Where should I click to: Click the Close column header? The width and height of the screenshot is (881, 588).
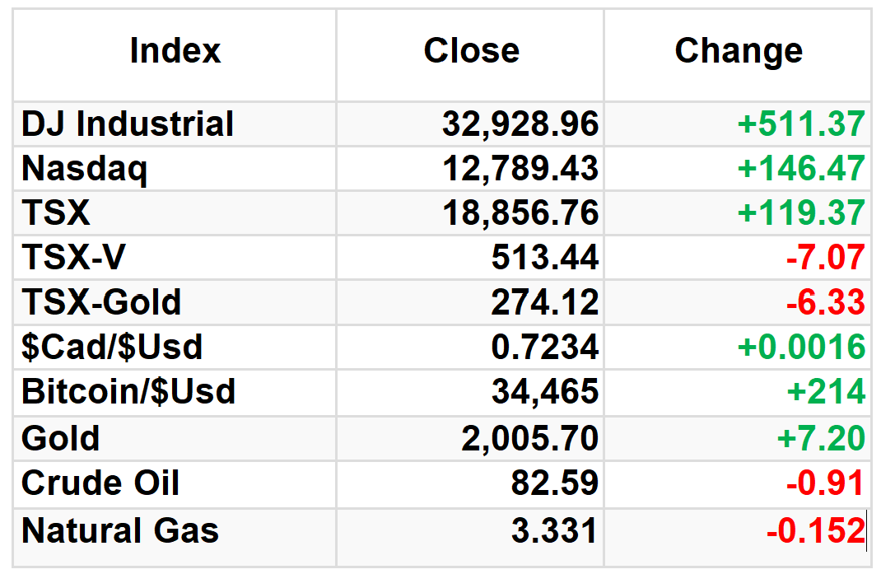pos(472,50)
